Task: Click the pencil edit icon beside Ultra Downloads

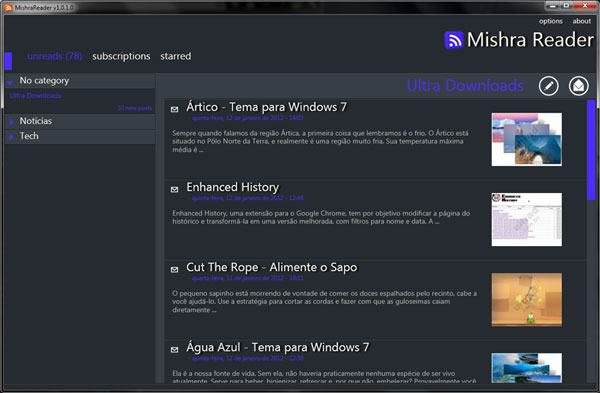Action: point(549,86)
